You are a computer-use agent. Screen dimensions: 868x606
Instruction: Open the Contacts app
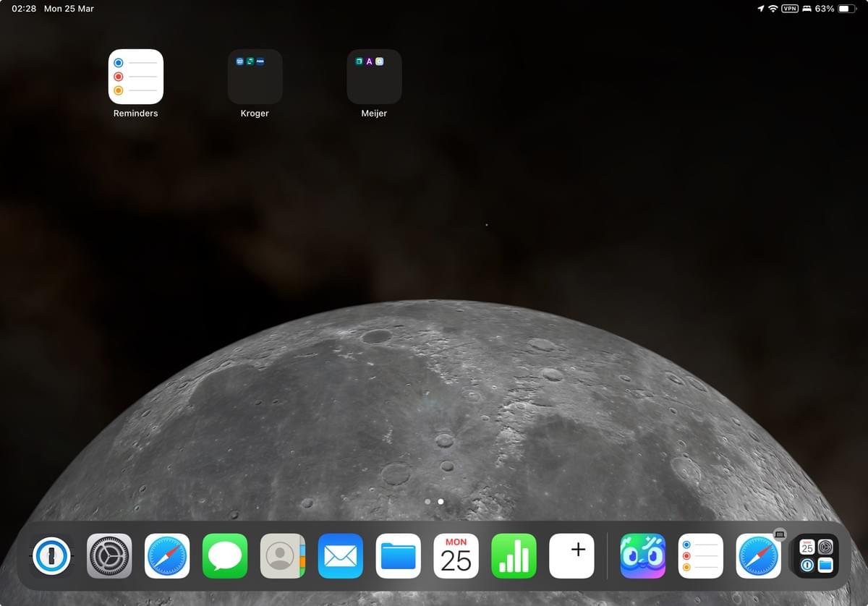[x=283, y=556]
